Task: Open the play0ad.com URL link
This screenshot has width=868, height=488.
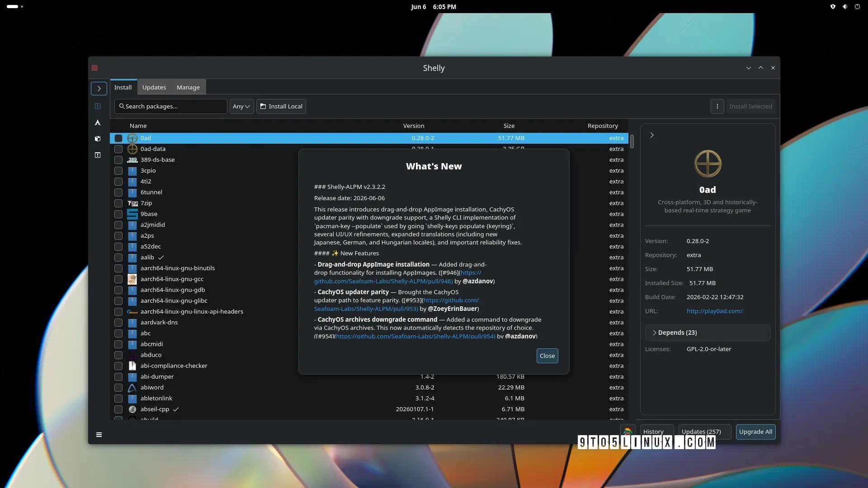Action: click(x=714, y=311)
